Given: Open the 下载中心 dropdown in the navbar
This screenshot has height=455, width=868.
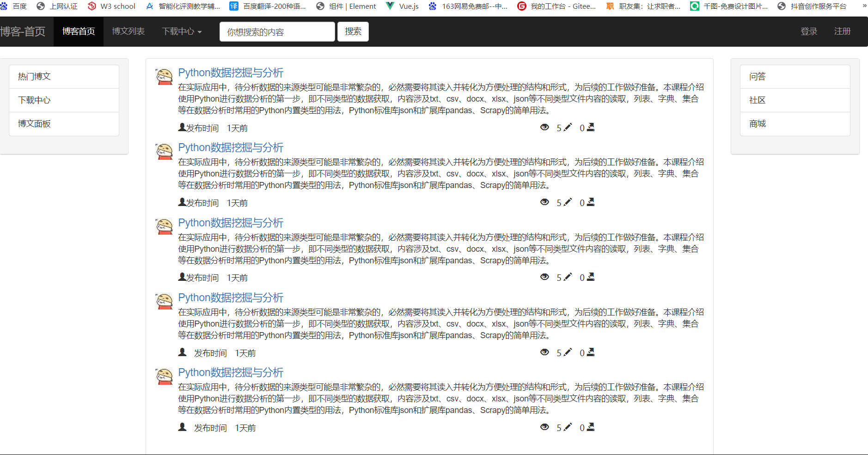Looking at the screenshot, I should (182, 31).
